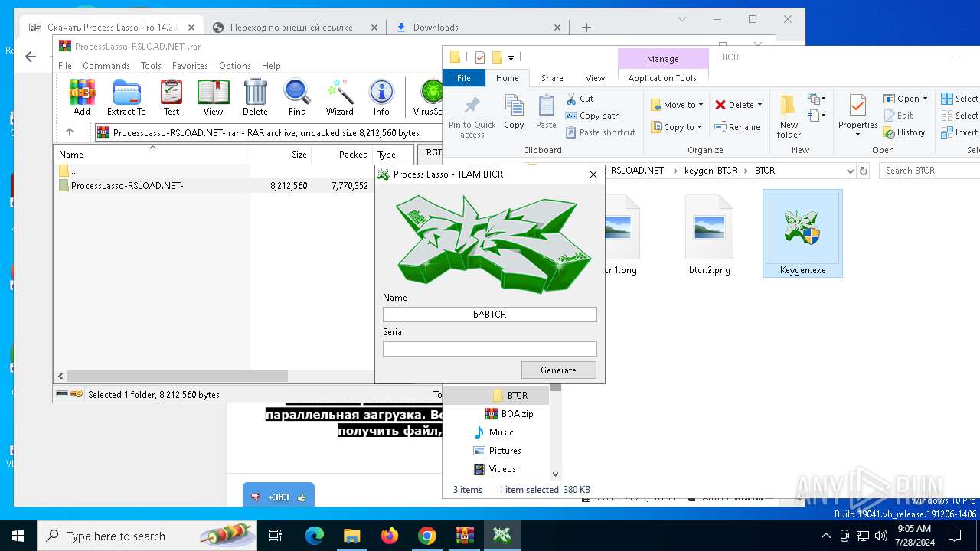Select the Keygen.exe file icon

802,233
